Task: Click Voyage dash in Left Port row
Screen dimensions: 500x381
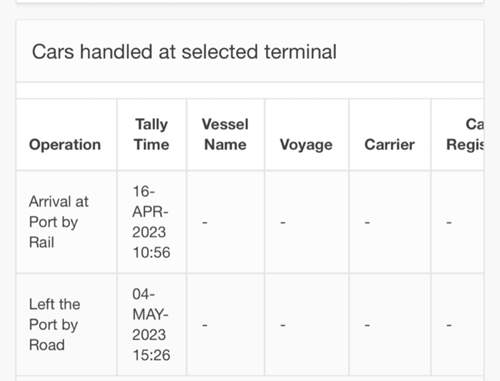Action: [283, 325]
